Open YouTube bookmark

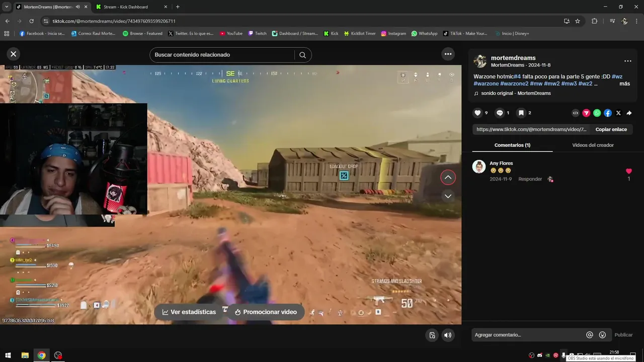click(x=231, y=34)
